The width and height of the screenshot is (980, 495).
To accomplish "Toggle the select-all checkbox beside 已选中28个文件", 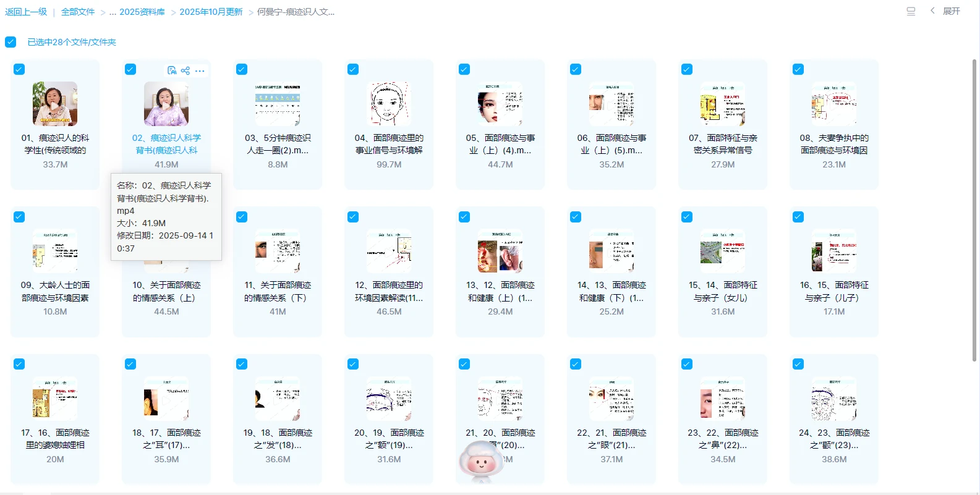I will pos(11,42).
